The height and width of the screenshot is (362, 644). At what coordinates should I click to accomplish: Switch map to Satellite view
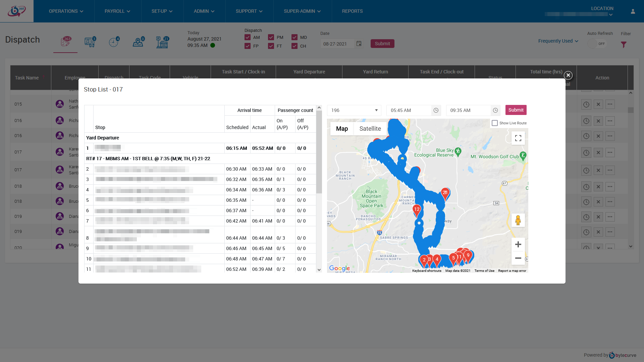(x=370, y=129)
